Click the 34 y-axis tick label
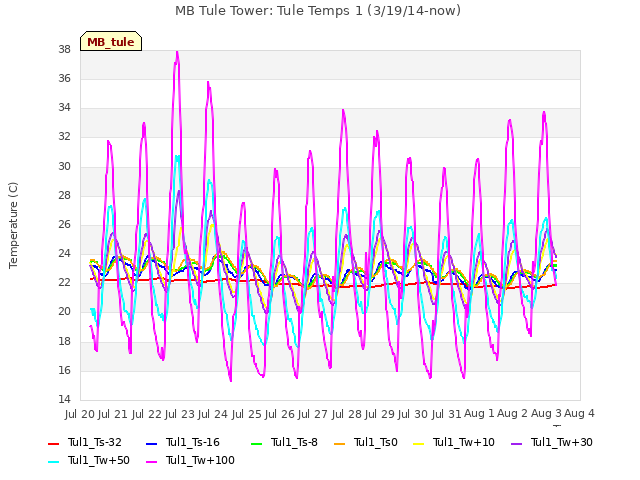640x480 pixels. click(x=64, y=108)
